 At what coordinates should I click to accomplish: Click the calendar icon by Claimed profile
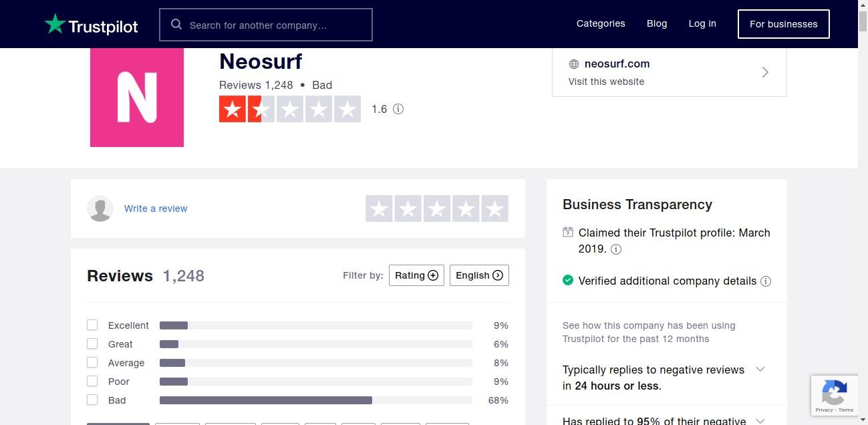(568, 233)
